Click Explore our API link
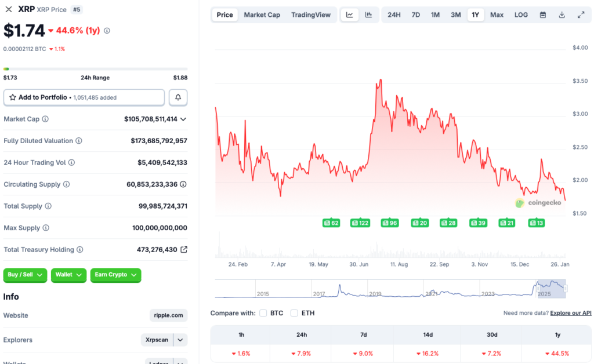594x364 pixels. [570, 313]
